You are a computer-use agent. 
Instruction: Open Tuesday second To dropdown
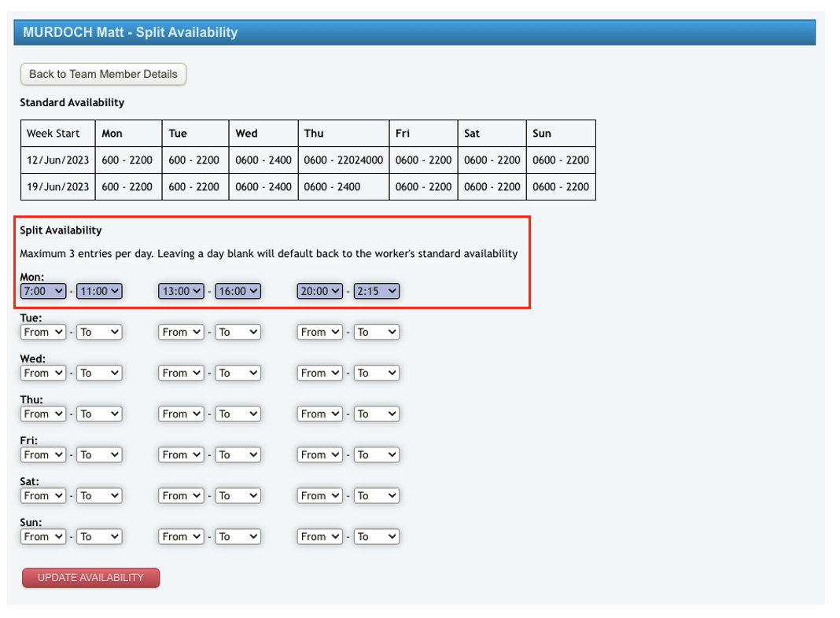click(x=238, y=332)
